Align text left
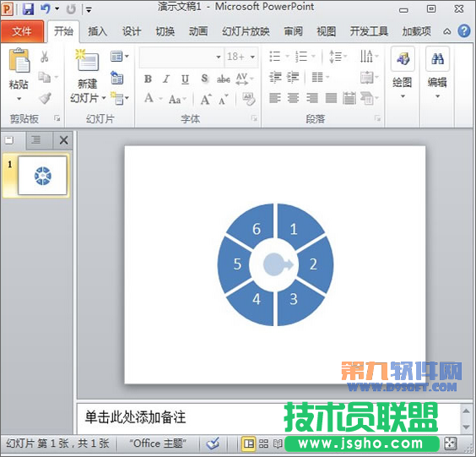The image size is (476, 457). tap(275, 98)
